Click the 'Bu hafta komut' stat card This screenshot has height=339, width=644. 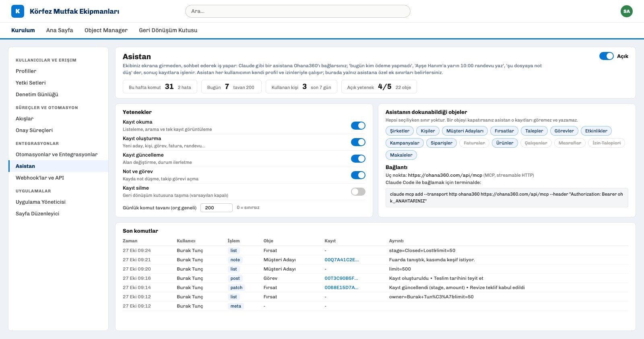click(x=160, y=87)
